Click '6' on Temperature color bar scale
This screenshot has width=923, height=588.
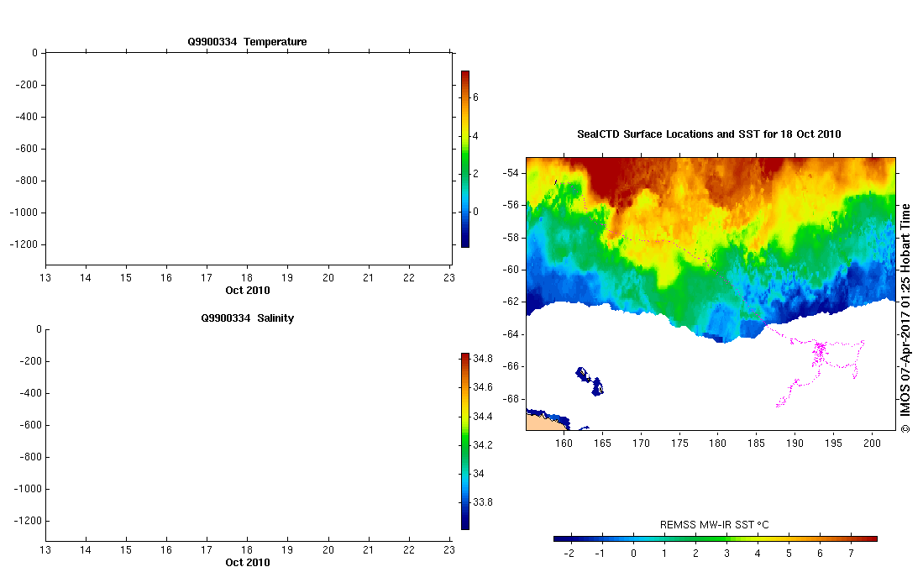(x=475, y=97)
